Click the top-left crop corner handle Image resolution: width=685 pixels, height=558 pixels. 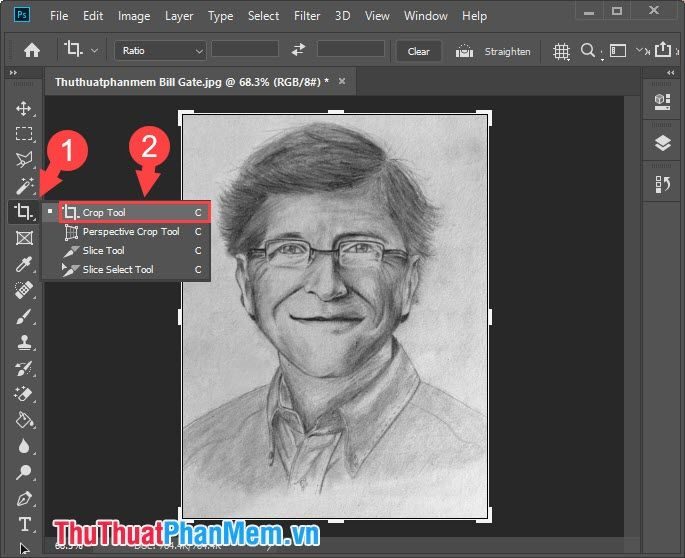click(185, 117)
